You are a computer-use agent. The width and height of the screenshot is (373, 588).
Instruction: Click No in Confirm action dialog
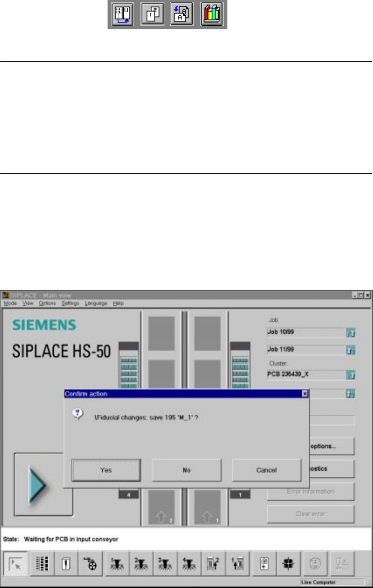pos(187,470)
